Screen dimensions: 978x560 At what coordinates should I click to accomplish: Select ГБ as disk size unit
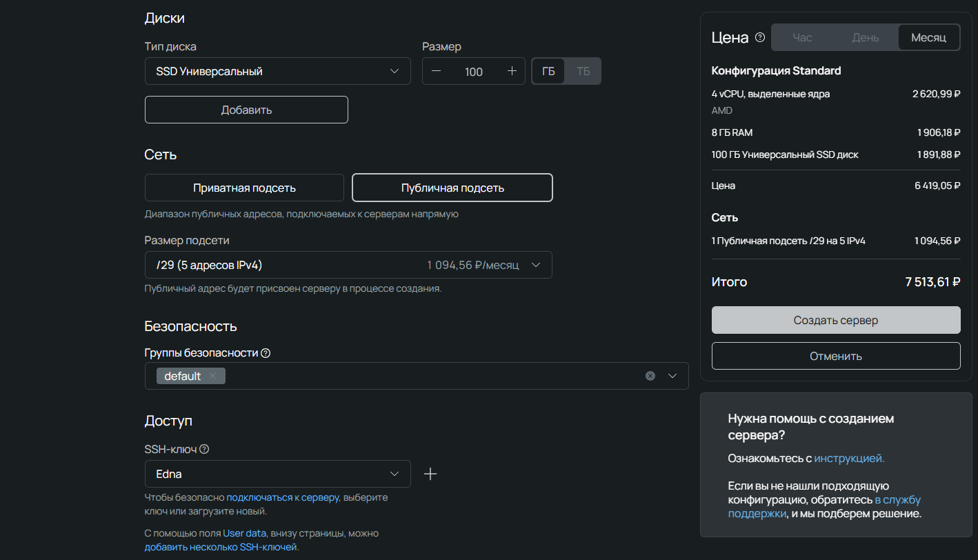(x=548, y=71)
